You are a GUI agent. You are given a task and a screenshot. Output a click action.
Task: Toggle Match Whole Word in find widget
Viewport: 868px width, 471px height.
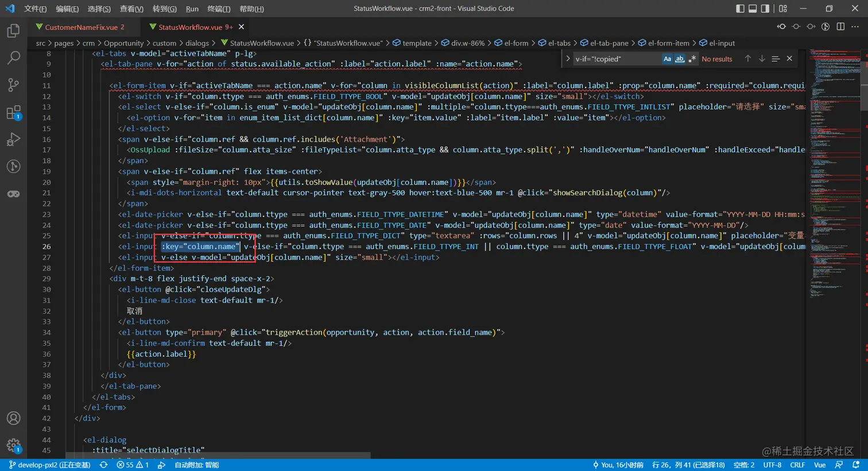(680, 59)
